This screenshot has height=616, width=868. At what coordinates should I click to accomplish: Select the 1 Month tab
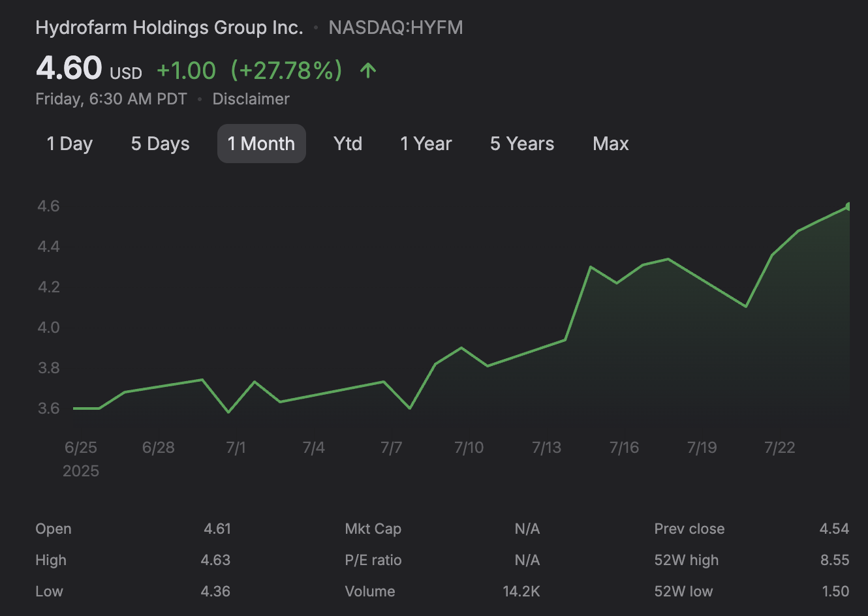pos(261,144)
